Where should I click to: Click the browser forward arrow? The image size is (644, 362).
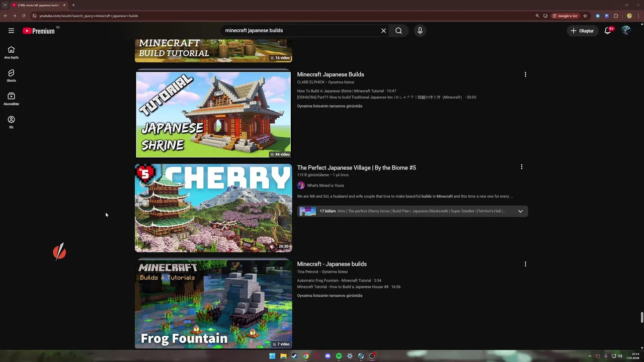14,16
